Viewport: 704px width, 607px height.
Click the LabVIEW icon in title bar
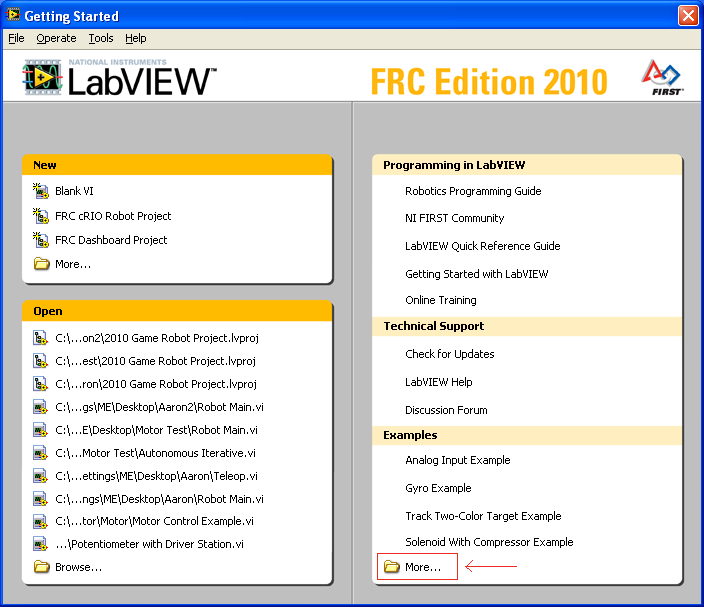coord(13,15)
